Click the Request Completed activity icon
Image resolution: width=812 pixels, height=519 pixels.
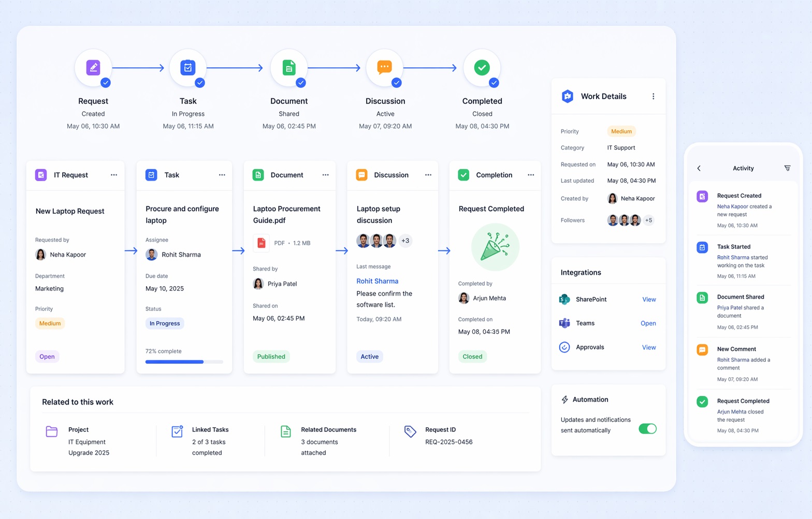pyautogui.click(x=702, y=402)
